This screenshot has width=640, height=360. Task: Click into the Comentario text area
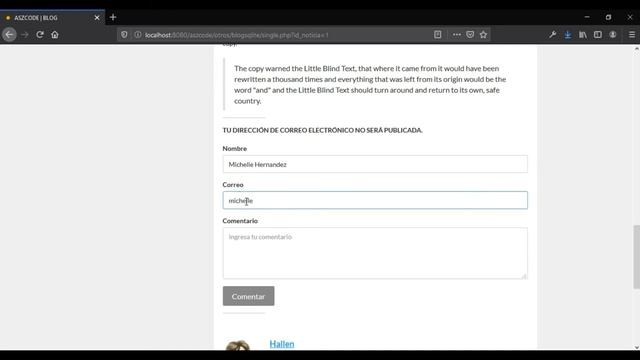(x=375, y=253)
